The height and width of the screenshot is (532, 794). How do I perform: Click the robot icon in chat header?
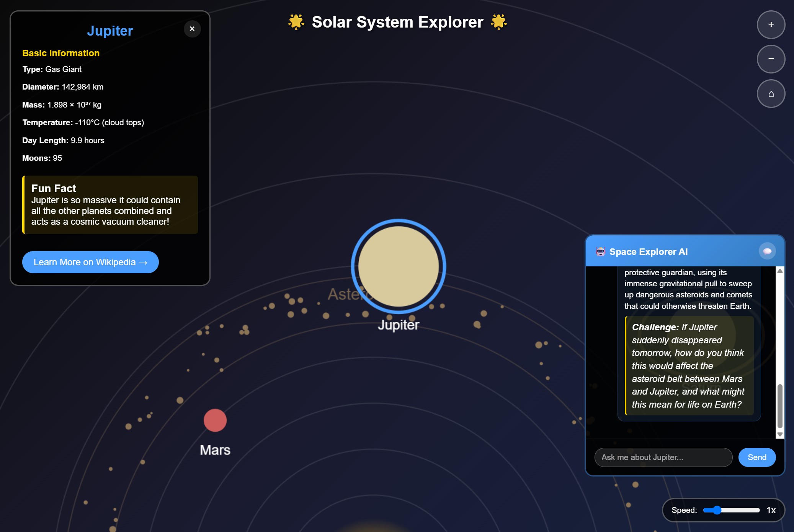point(601,251)
